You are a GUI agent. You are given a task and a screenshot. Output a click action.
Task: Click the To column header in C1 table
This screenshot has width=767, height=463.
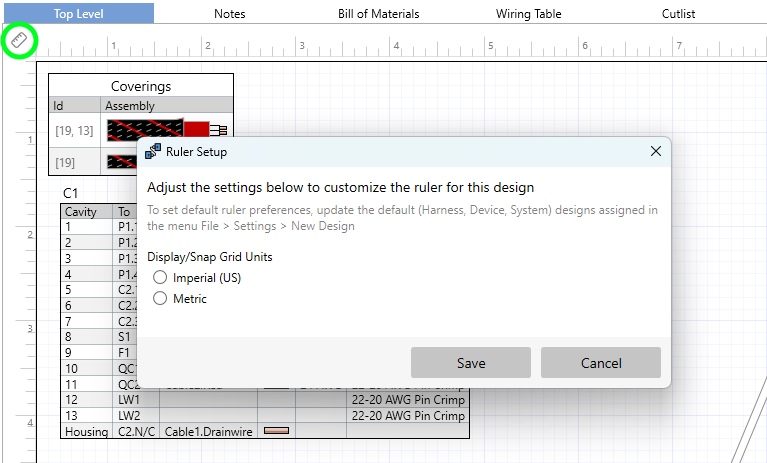coord(124,212)
